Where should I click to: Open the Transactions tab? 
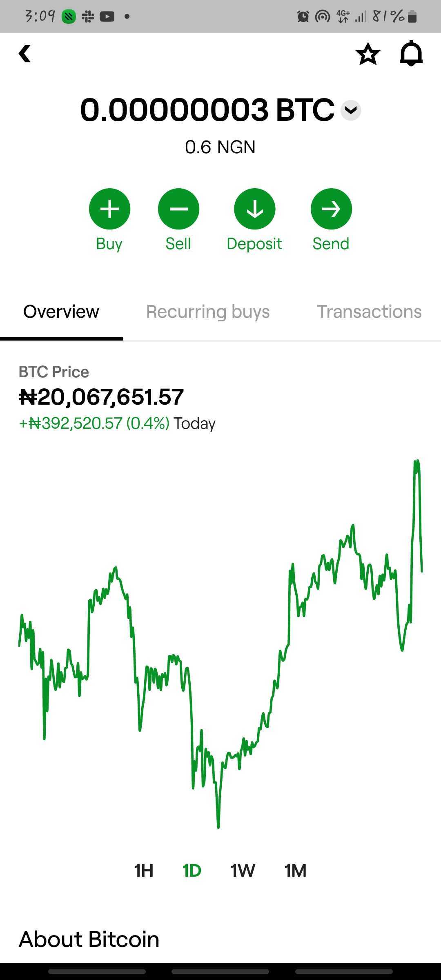tap(369, 312)
